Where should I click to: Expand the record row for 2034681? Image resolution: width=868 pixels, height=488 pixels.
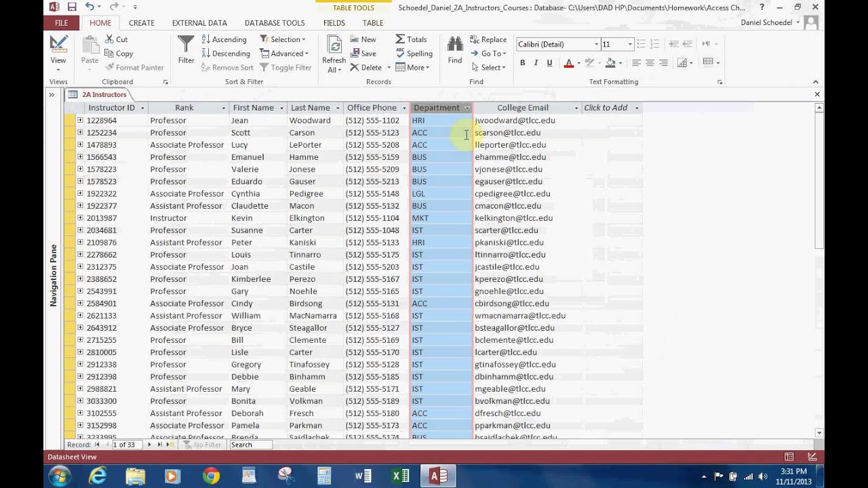pos(80,230)
